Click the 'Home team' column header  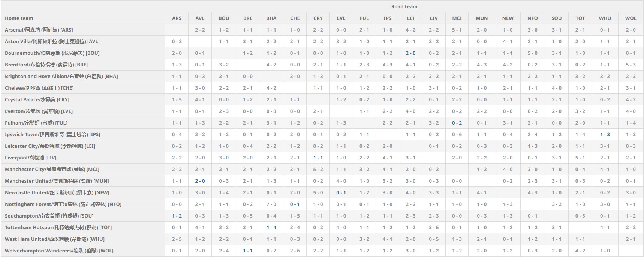pos(19,18)
